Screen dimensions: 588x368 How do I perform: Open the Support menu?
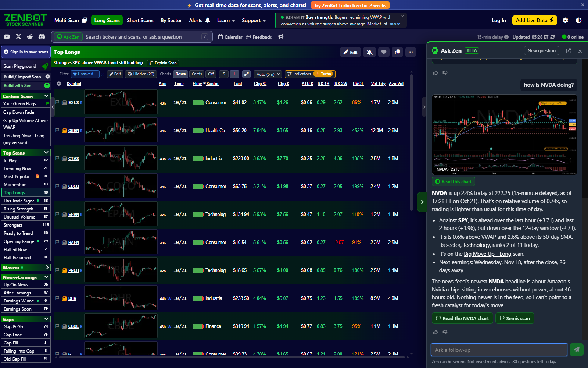254,20
